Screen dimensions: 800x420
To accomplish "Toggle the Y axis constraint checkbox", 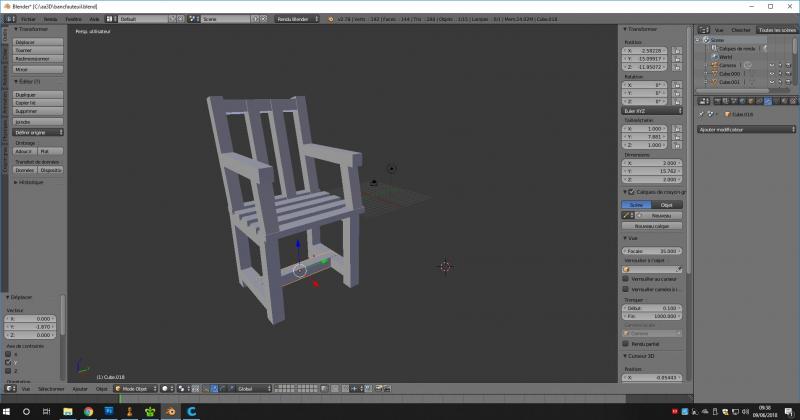I will 9,363.
